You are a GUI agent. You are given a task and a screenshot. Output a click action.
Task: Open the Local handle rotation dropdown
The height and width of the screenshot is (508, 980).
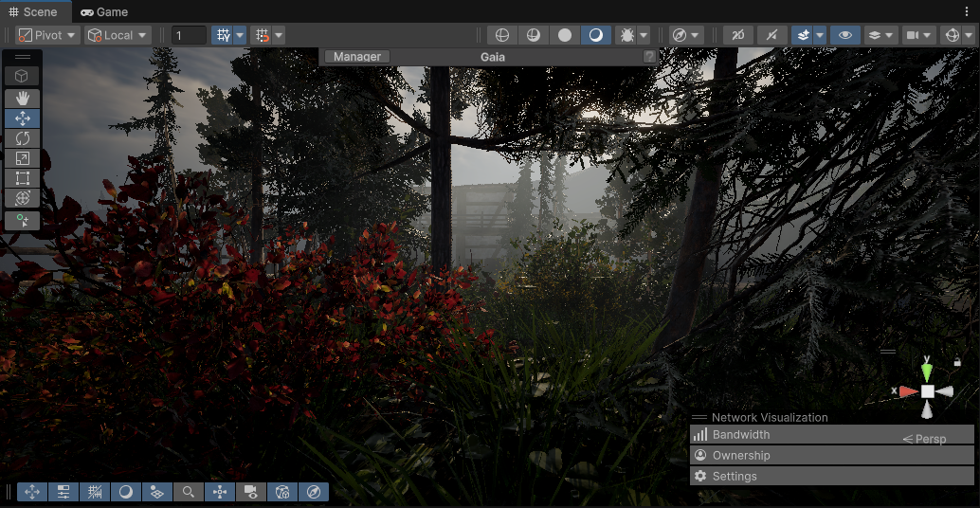click(117, 35)
